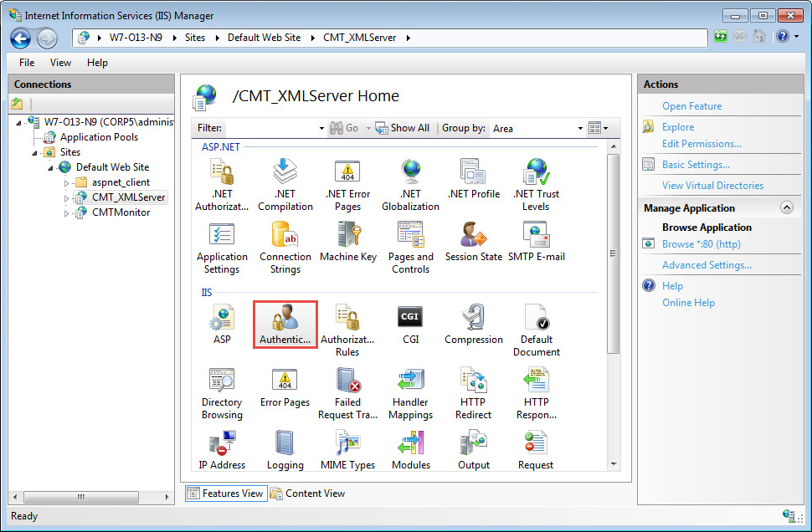Viewport: 812px width, 532px height.
Task: Open IIS Authorization Rules icon
Action: (347, 330)
